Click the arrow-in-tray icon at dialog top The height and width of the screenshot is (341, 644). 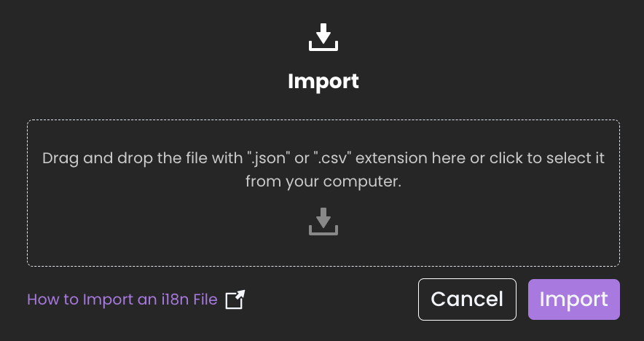coord(323,37)
